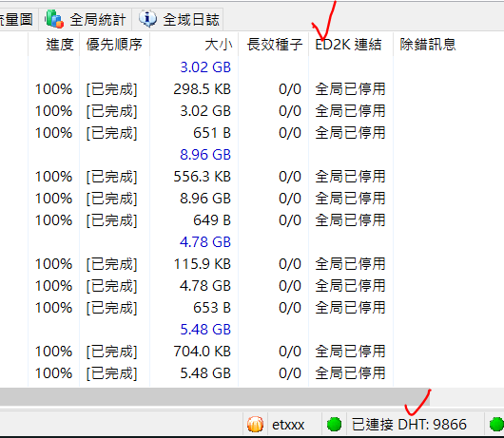
Task: Select the 298.5 KB file row
Action: pyautogui.click(x=252, y=89)
